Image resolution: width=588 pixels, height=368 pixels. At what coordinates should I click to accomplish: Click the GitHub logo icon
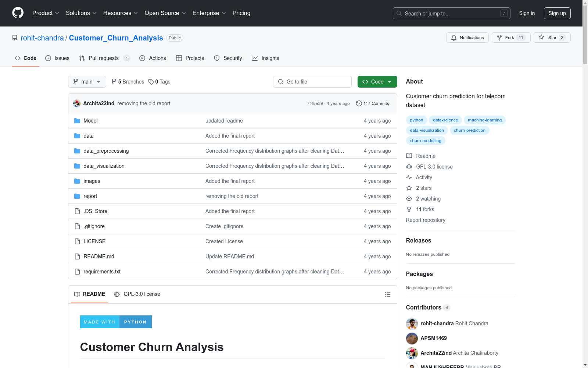click(18, 13)
